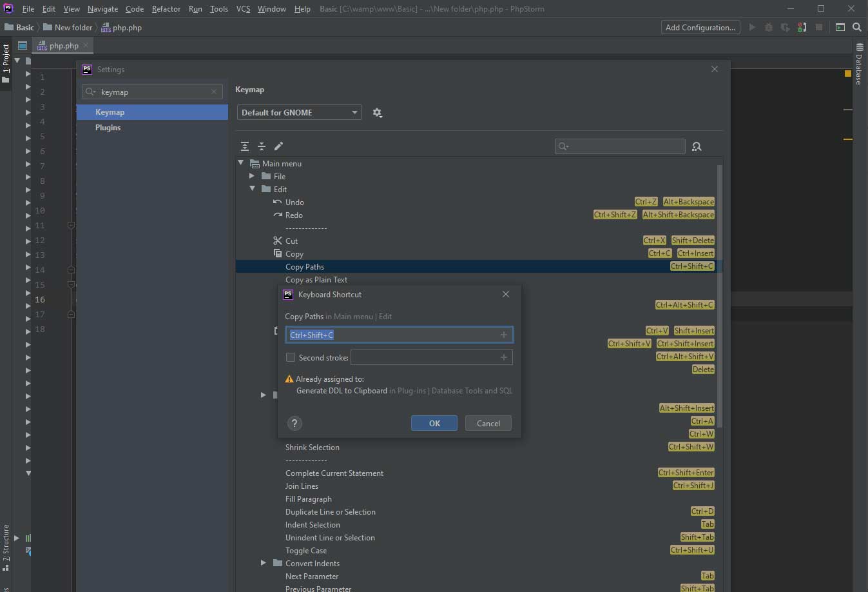Open settings search history dropdown magnifier

pyautogui.click(x=90, y=92)
